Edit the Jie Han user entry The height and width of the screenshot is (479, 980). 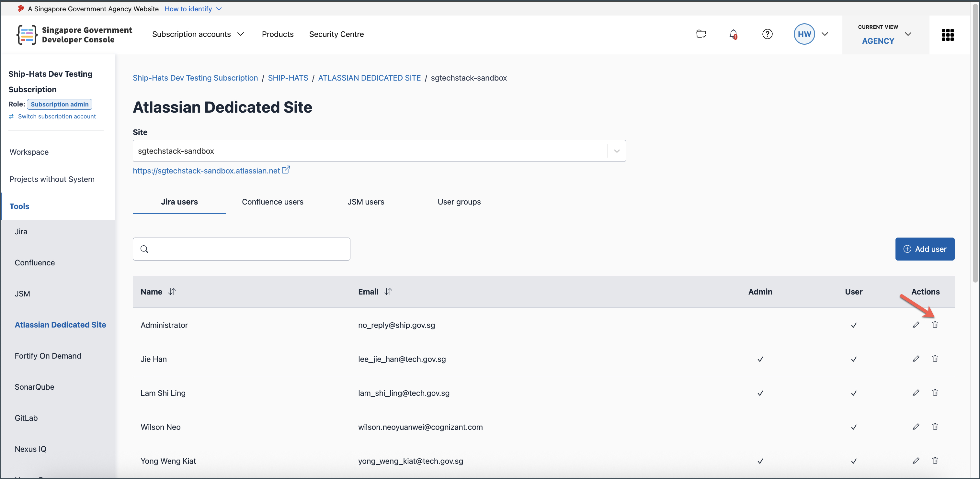pyautogui.click(x=916, y=359)
